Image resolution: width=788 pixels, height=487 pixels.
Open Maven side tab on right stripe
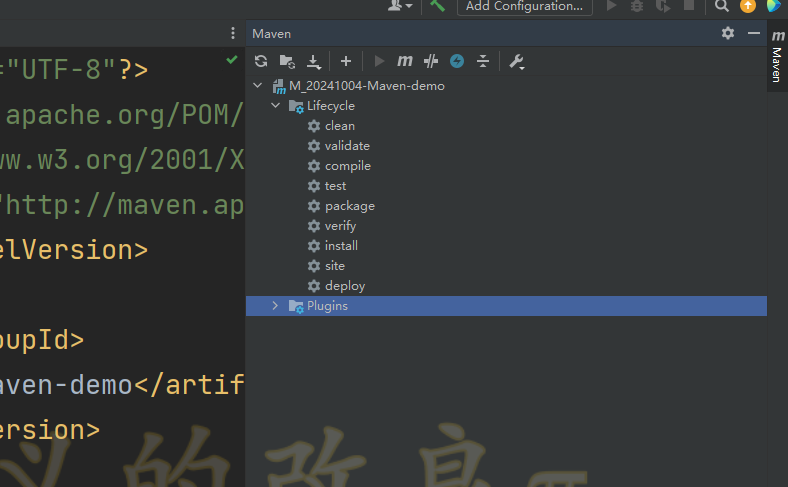(x=777, y=57)
